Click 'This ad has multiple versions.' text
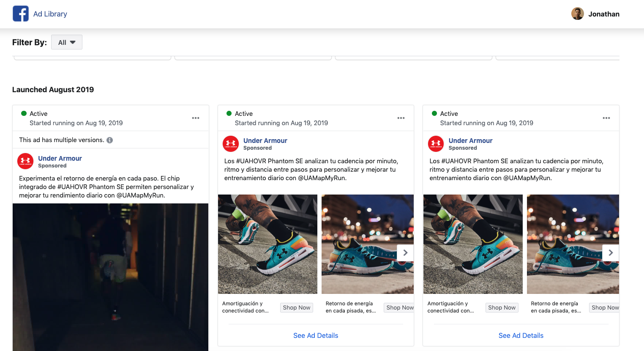 [62, 140]
